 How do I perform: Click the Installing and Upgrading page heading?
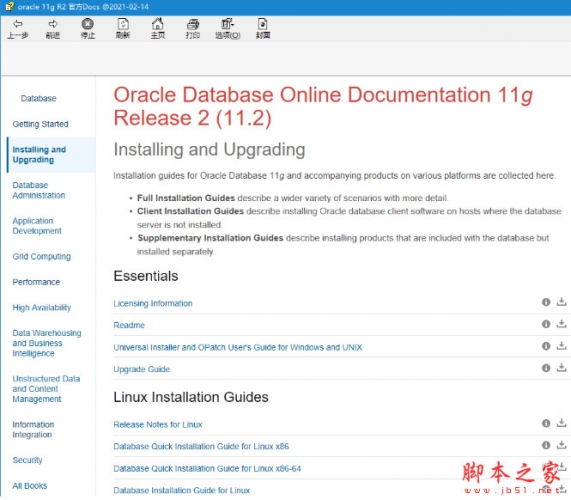pyautogui.click(x=209, y=150)
